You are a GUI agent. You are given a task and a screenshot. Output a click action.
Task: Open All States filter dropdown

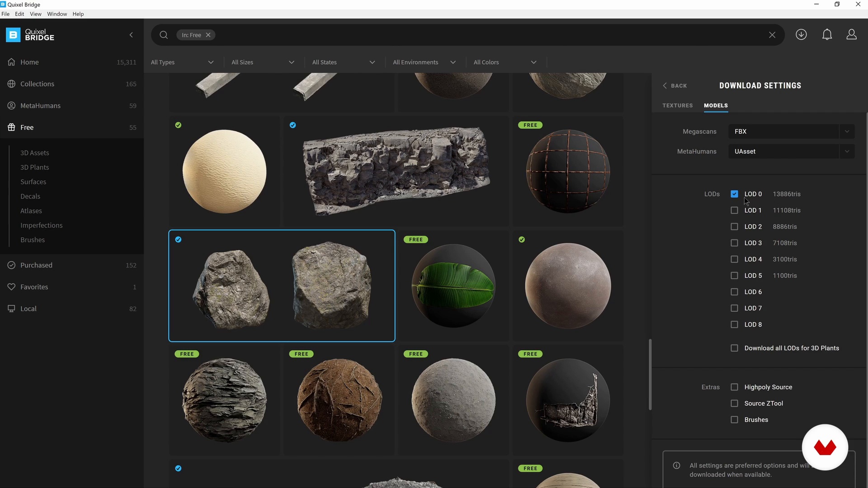point(344,62)
